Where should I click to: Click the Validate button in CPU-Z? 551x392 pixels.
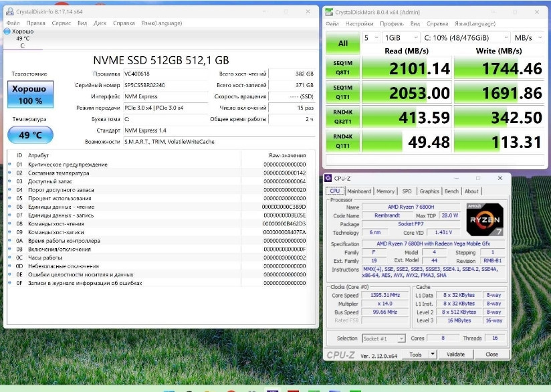coord(456,353)
